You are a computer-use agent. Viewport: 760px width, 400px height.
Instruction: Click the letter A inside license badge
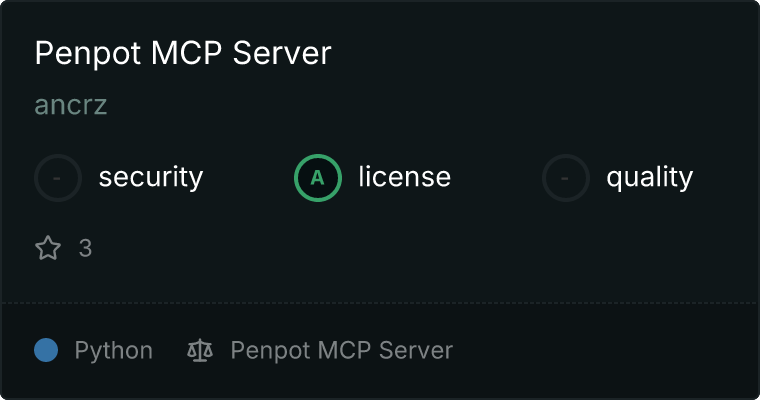(x=317, y=178)
